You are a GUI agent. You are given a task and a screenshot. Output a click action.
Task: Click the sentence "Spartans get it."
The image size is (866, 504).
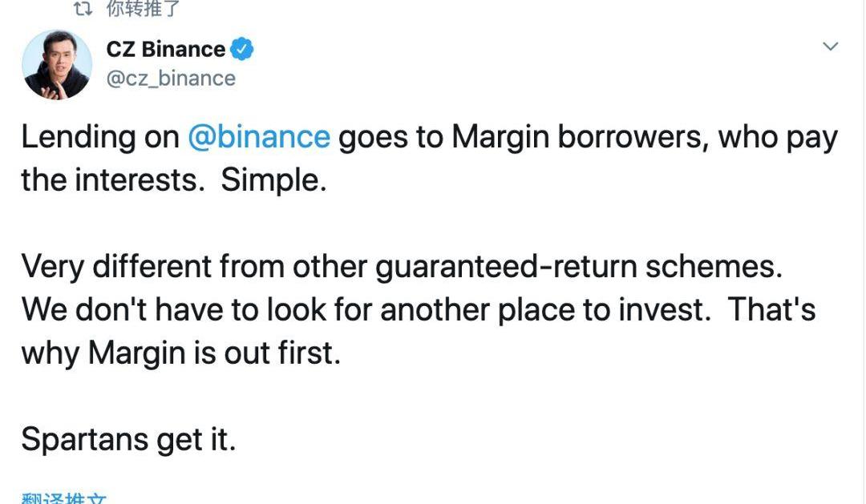click(x=128, y=439)
